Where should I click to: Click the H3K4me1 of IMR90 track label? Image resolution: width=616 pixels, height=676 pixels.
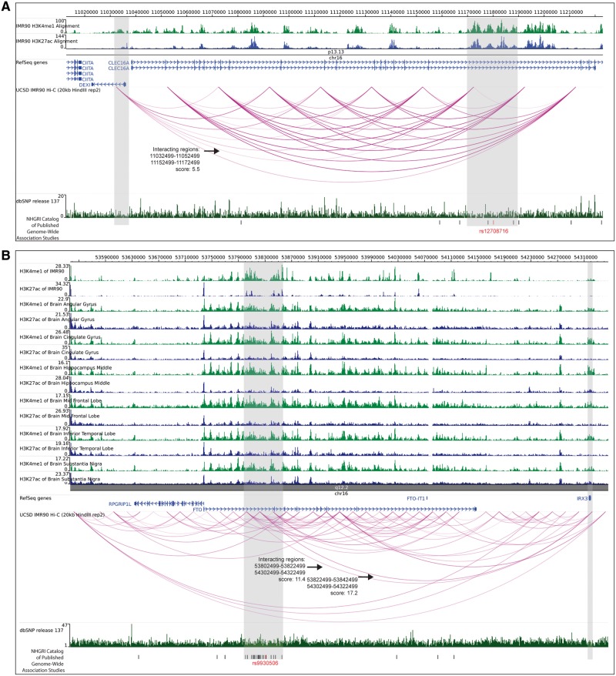pyautogui.click(x=42, y=272)
